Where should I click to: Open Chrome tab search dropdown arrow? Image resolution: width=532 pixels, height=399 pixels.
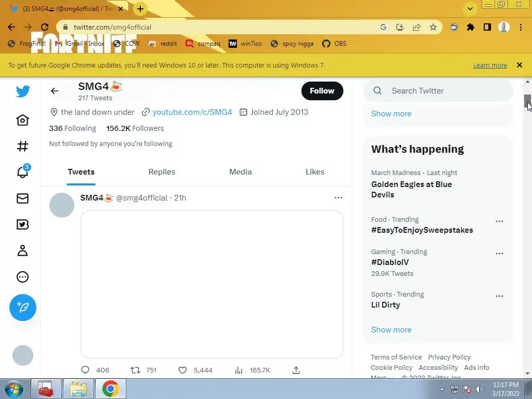tap(470, 9)
